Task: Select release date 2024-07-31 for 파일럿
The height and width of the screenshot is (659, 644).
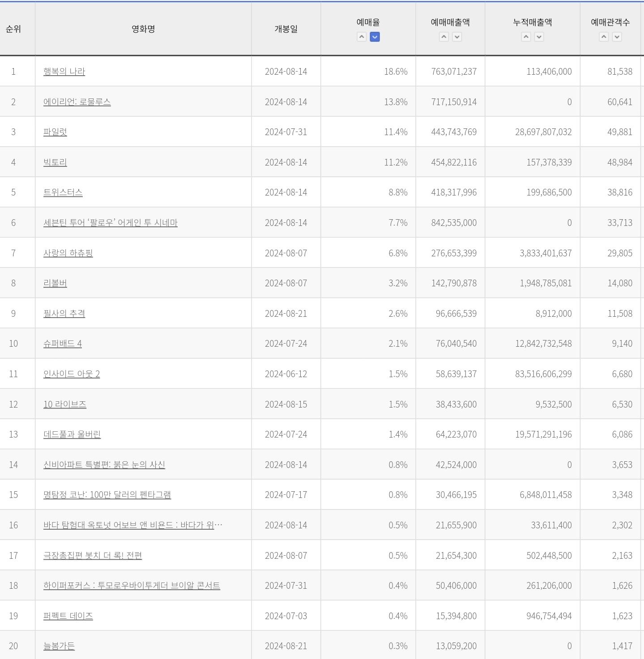Action: coord(286,132)
